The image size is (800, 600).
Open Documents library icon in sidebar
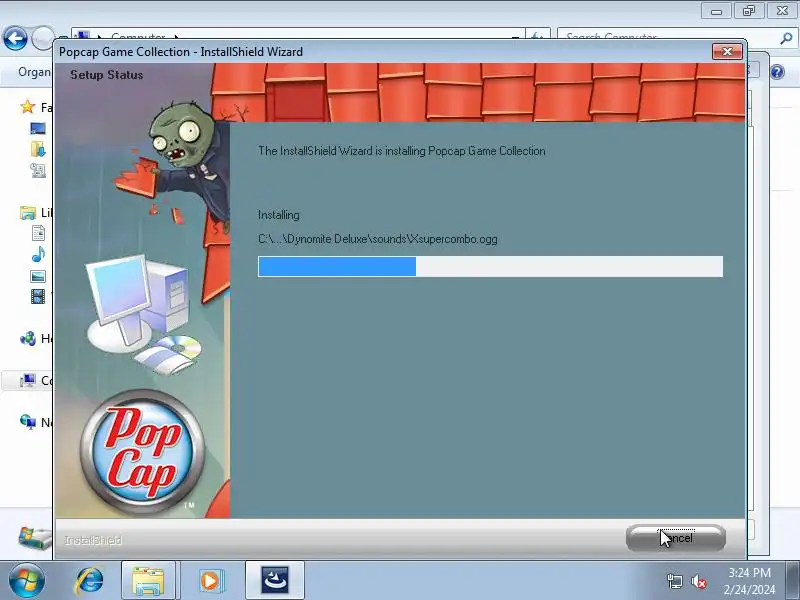(38, 233)
